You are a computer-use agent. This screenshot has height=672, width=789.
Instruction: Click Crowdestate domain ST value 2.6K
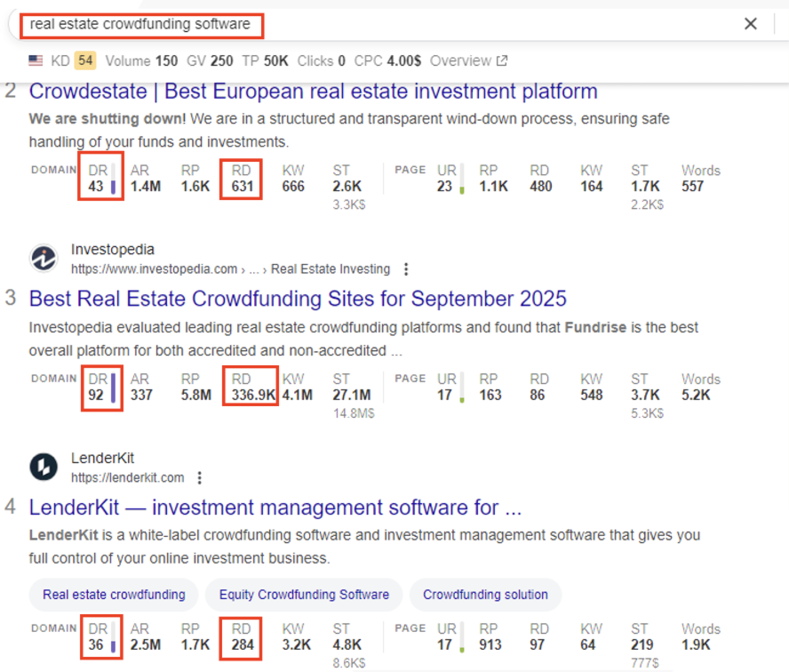(347, 187)
